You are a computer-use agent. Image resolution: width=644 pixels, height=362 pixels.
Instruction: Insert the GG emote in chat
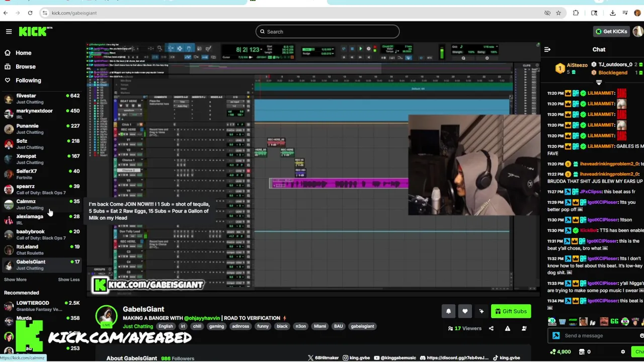(x=614, y=322)
